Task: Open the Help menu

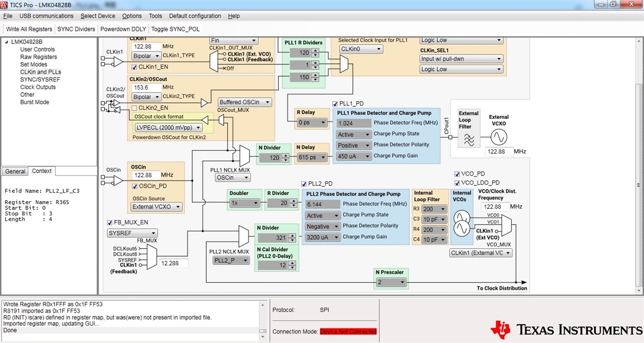Action: (x=234, y=16)
